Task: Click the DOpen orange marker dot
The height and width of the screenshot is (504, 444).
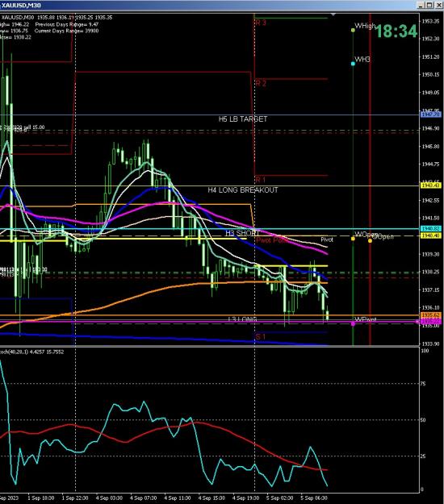Action: coord(370,240)
